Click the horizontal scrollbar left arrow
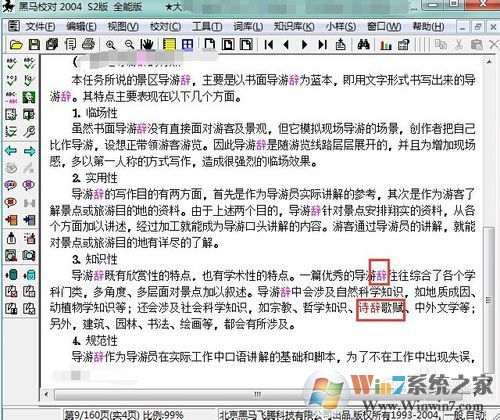Image resolution: width=500 pixels, height=420 pixels. (46, 394)
